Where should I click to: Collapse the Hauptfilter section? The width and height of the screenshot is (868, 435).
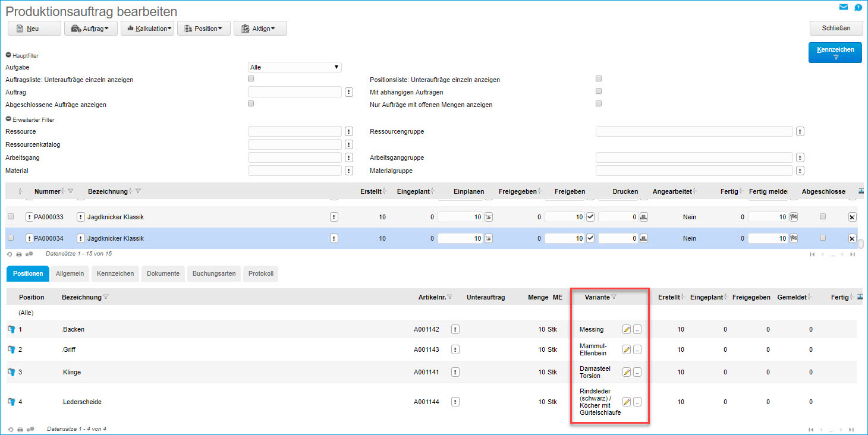[x=8, y=55]
